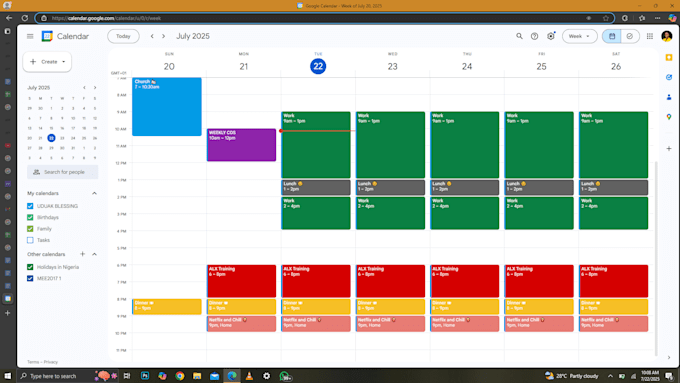Open Sunday Church event
Viewport: 680px width, 383px height.
167,107
